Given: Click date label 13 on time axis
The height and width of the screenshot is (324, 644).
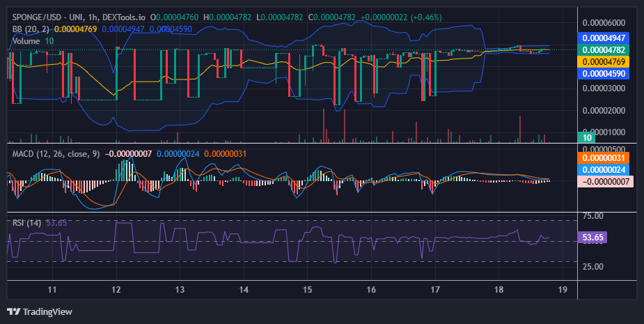Looking at the screenshot, I should 180,289.
